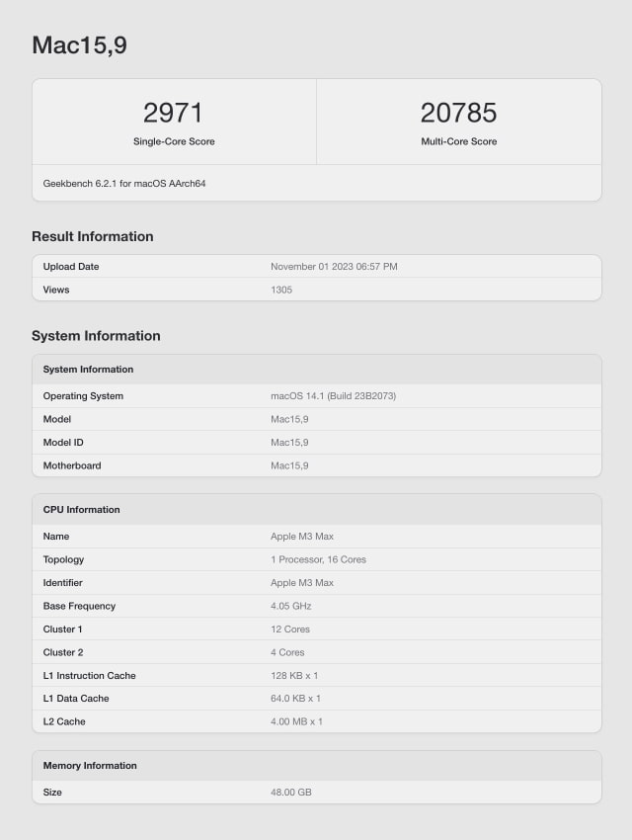Click the Multi-Core Score label
The image size is (632, 840).
click(x=458, y=141)
